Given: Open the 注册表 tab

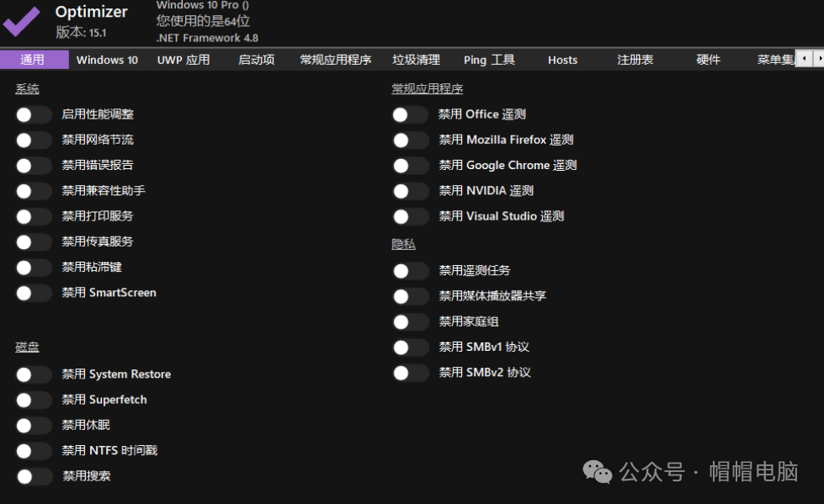Looking at the screenshot, I should click(x=635, y=60).
